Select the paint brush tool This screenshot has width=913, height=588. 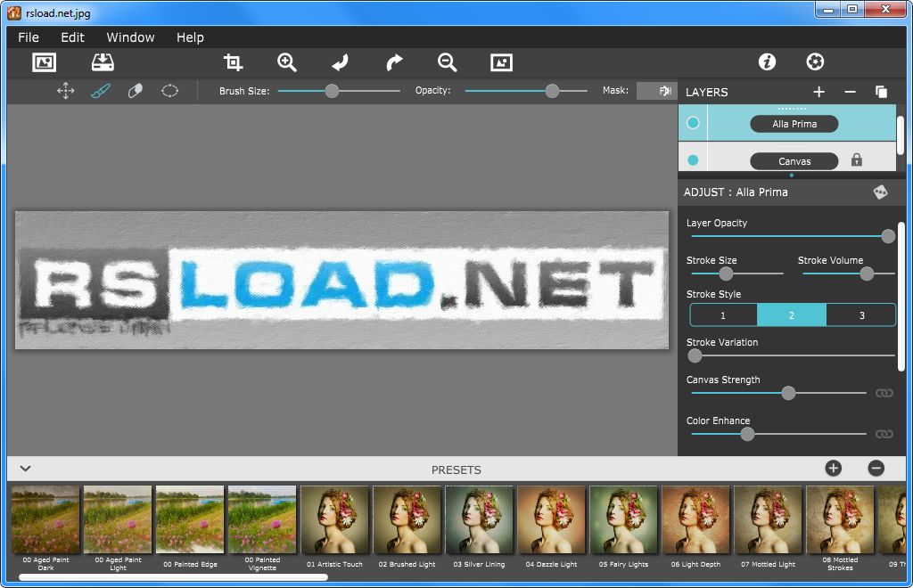[100, 91]
